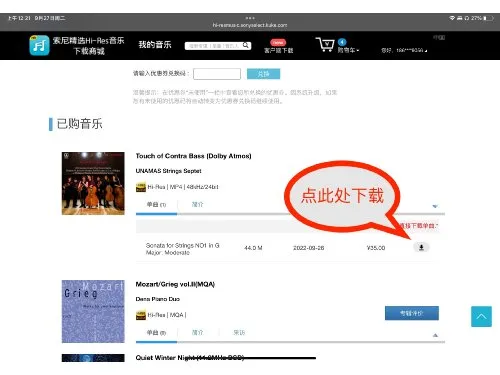
Task: Click the blue button beside Mozart/Grieg album
Action: click(x=412, y=313)
